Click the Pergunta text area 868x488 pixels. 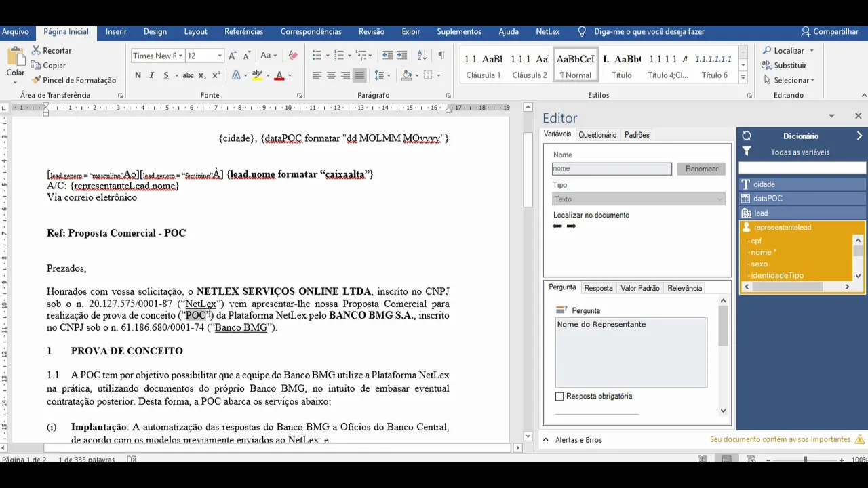point(631,352)
